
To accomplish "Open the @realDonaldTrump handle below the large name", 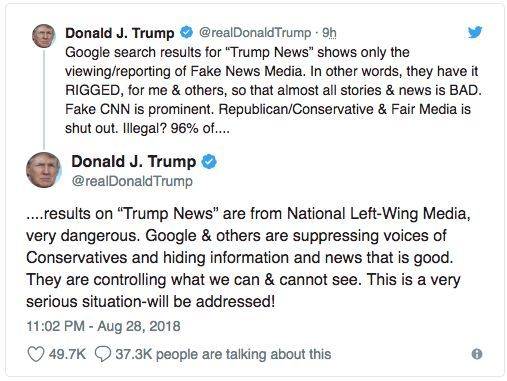I will [x=132, y=181].
